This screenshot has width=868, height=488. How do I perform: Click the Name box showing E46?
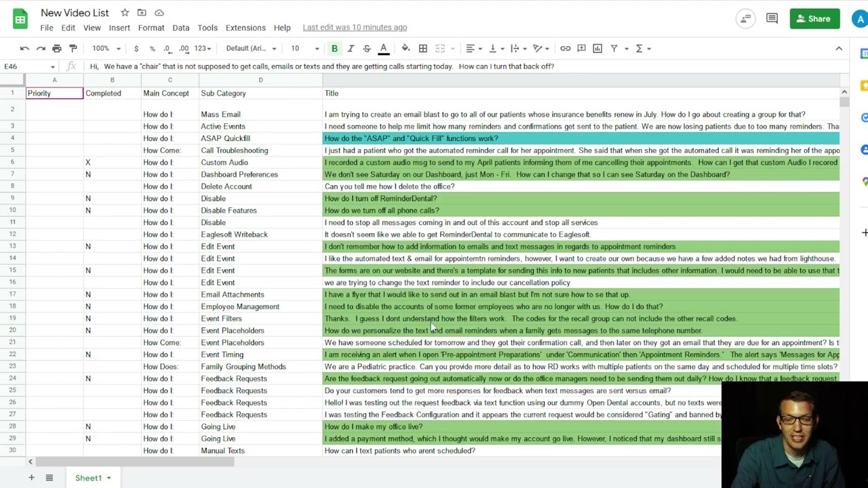click(x=29, y=66)
